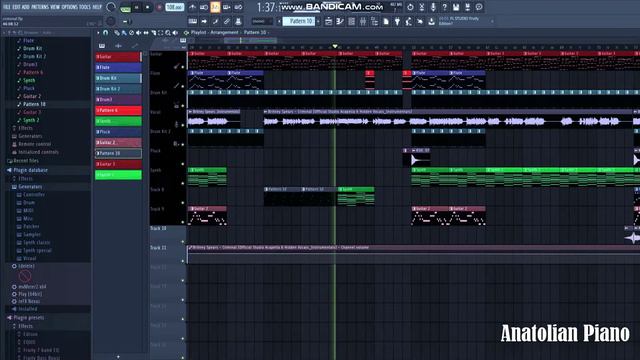The image size is (640, 360).
Task: Select the Pluck pattern in picker
Action: 118,132
